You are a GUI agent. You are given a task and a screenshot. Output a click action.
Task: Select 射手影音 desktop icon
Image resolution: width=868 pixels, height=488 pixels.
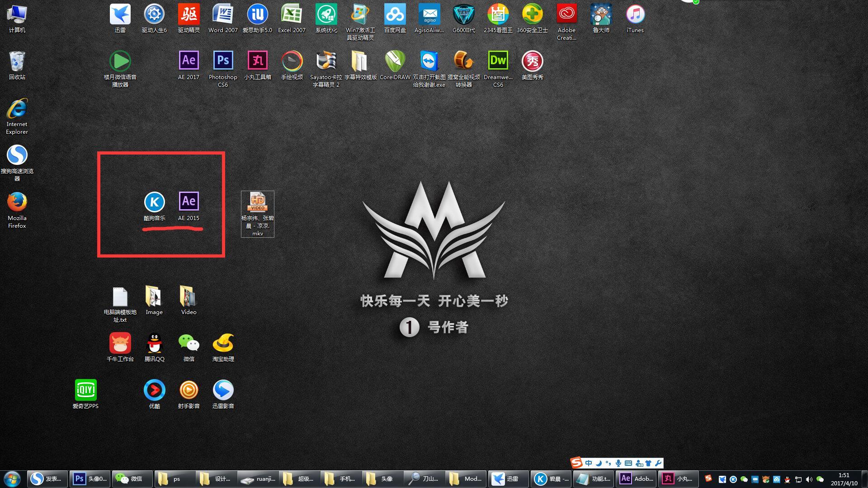(x=189, y=394)
